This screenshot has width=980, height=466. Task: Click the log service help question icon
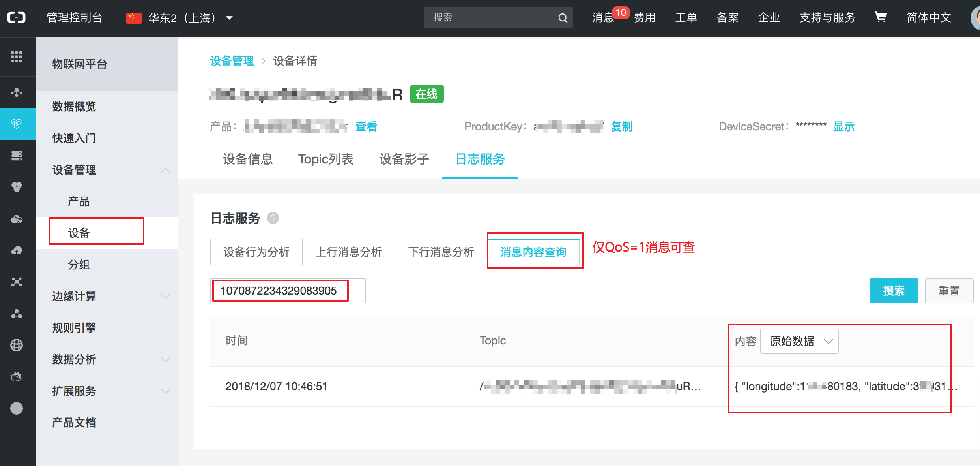coord(273,218)
